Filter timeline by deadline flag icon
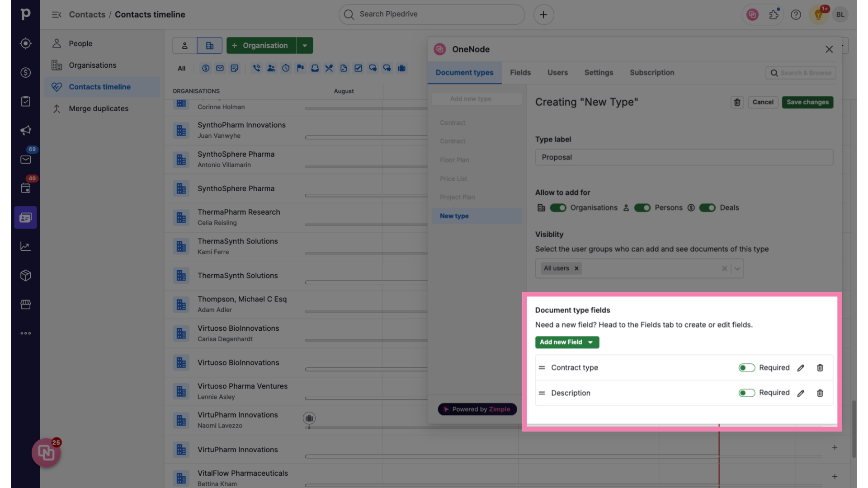The width and height of the screenshot is (868, 488). click(x=300, y=68)
